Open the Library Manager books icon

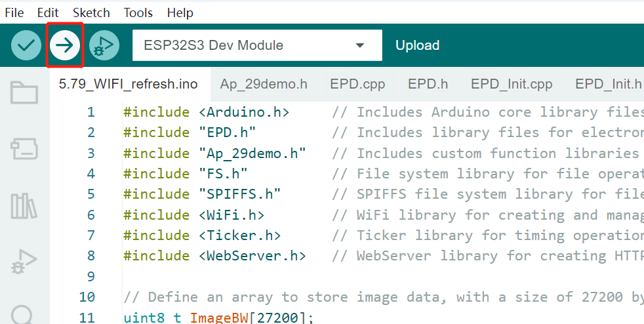(x=24, y=206)
